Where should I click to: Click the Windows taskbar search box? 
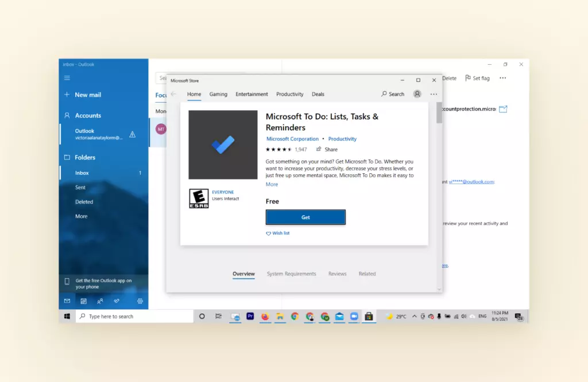[x=134, y=316]
